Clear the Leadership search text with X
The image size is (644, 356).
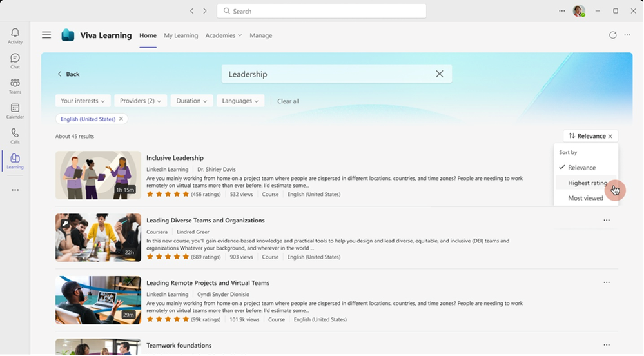pyautogui.click(x=440, y=74)
